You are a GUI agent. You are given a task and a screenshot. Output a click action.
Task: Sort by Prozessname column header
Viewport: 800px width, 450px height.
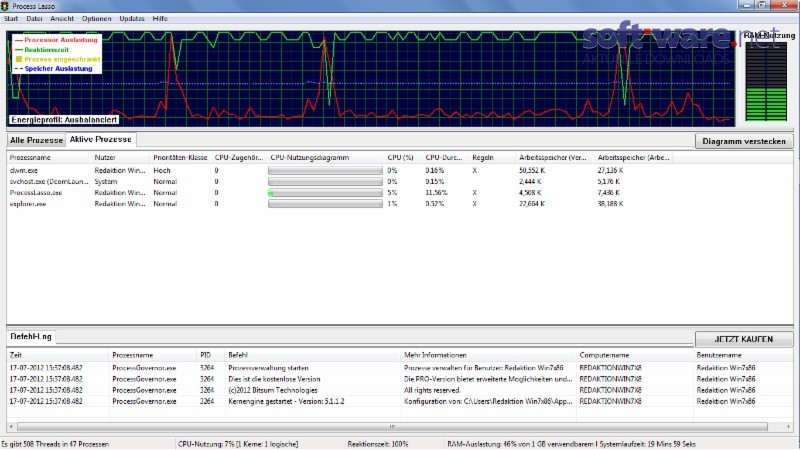click(x=49, y=158)
